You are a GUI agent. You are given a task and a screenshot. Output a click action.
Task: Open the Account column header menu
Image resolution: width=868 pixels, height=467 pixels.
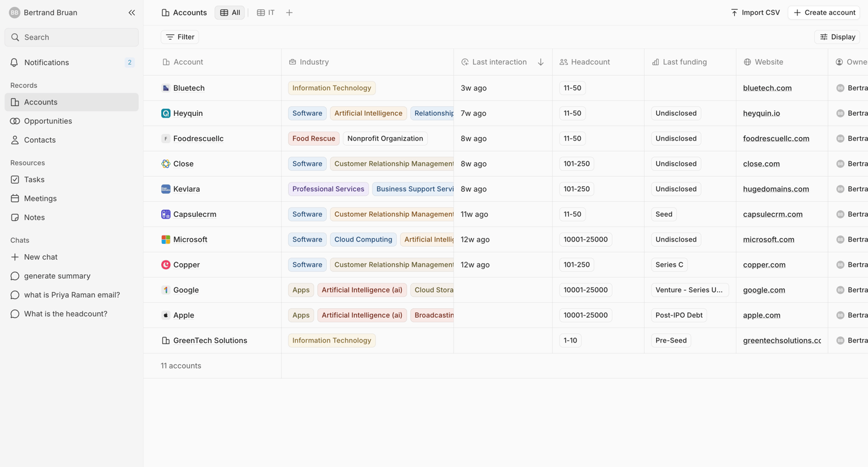212,62
